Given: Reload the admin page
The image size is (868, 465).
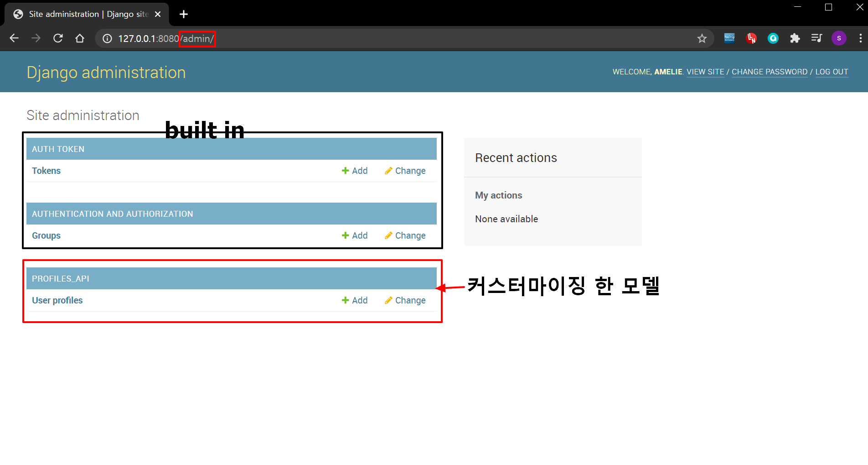Looking at the screenshot, I should point(58,38).
